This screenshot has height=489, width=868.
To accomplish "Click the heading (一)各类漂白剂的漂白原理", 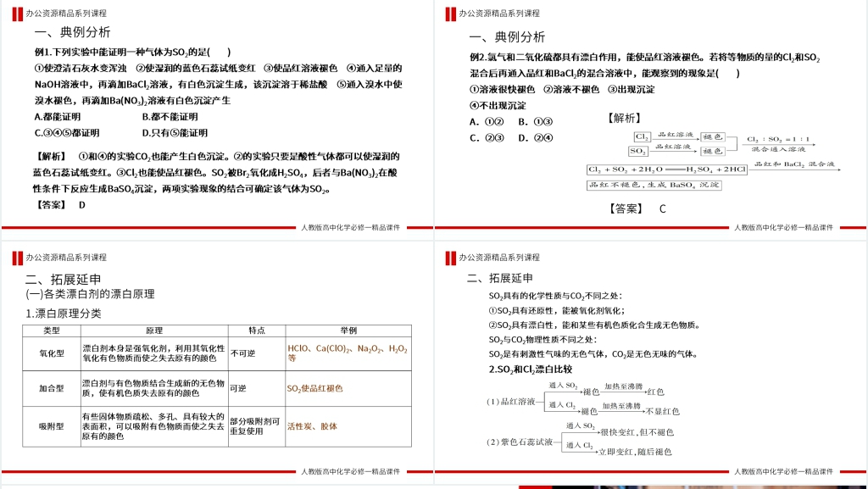I will 90,294.
